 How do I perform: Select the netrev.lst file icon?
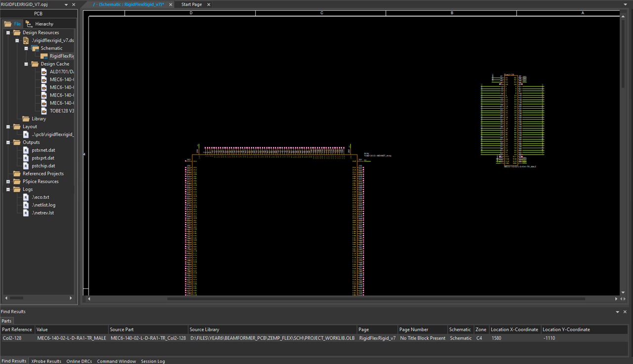[x=26, y=212]
